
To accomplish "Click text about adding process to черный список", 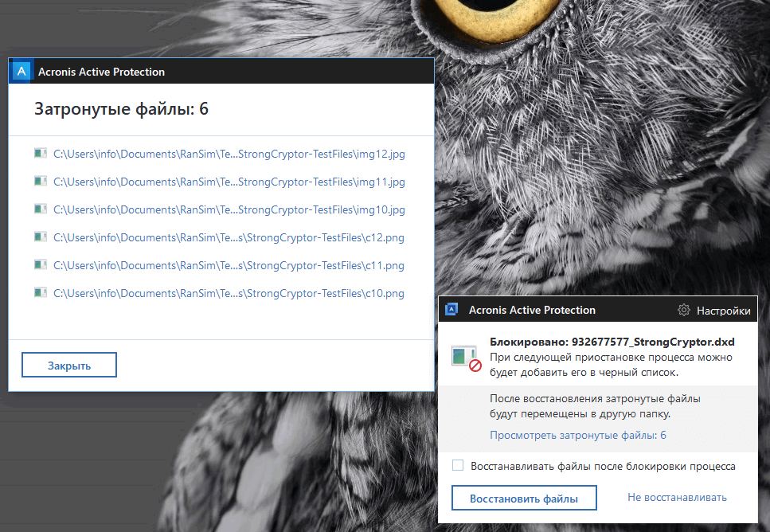I will (611, 365).
